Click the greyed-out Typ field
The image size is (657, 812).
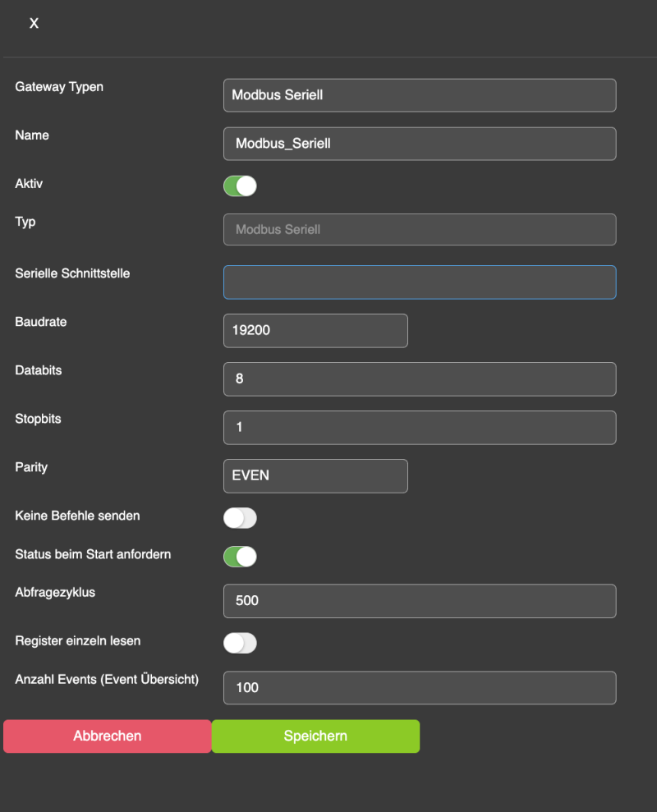(419, 230)
